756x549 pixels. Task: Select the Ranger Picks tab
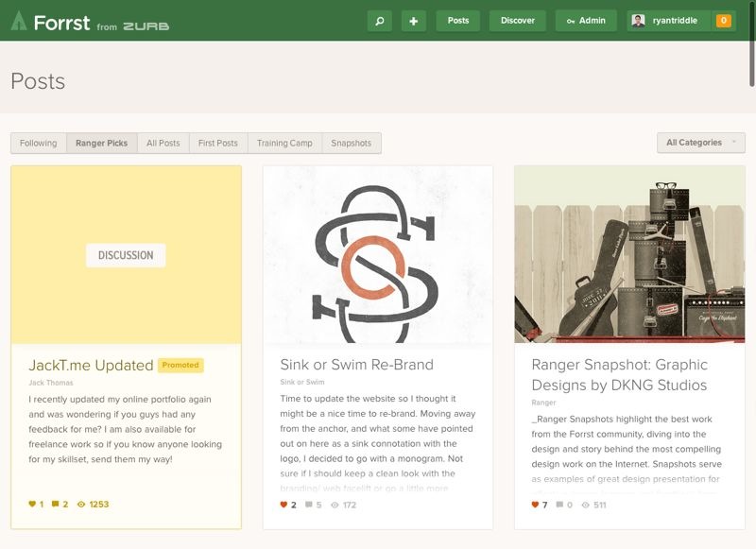point(102,143)
